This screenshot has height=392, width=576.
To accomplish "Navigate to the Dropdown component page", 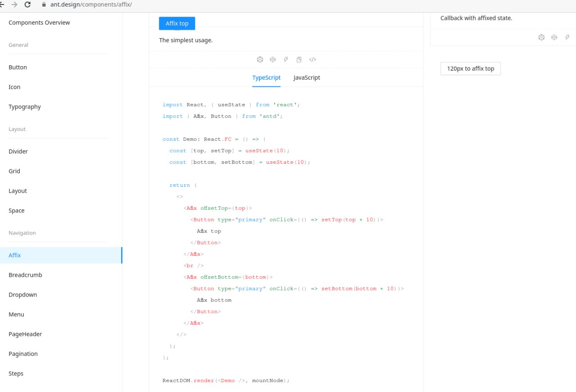I will point(22,295).
